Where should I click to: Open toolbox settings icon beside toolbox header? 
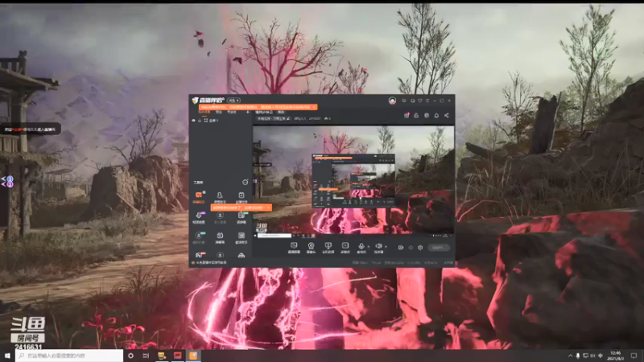point(246,182)
